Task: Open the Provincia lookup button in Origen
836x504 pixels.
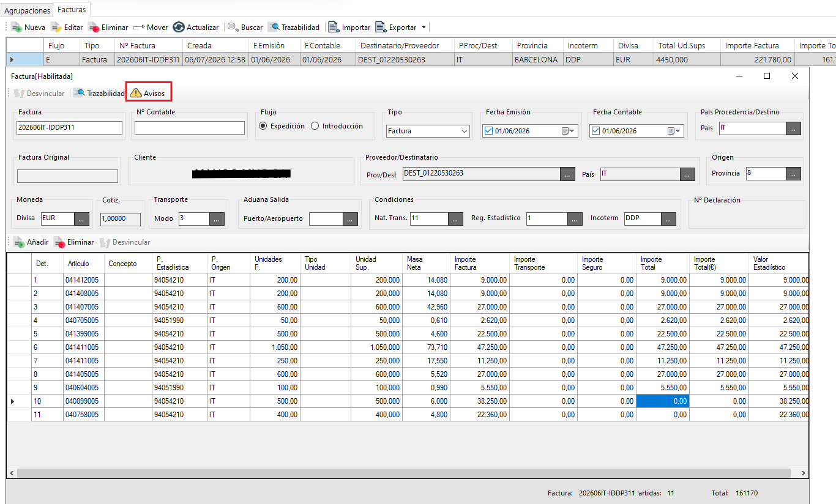Action: pos(793,174)
